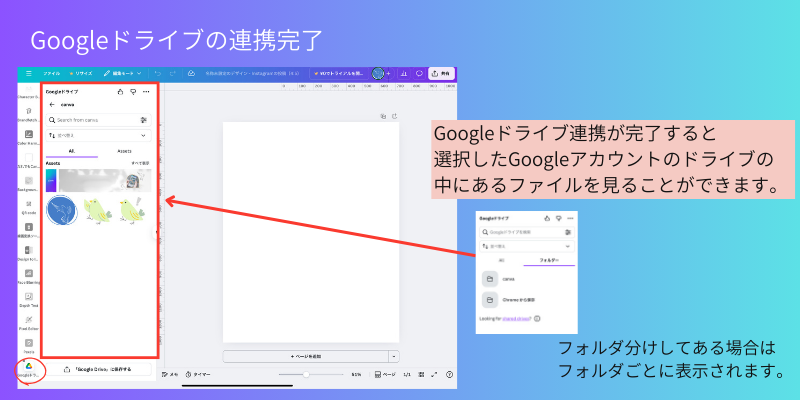The image size is (800, 400).
Task: Open the help question mark icon
Action: pyautogui.click(x=449, y=374)
